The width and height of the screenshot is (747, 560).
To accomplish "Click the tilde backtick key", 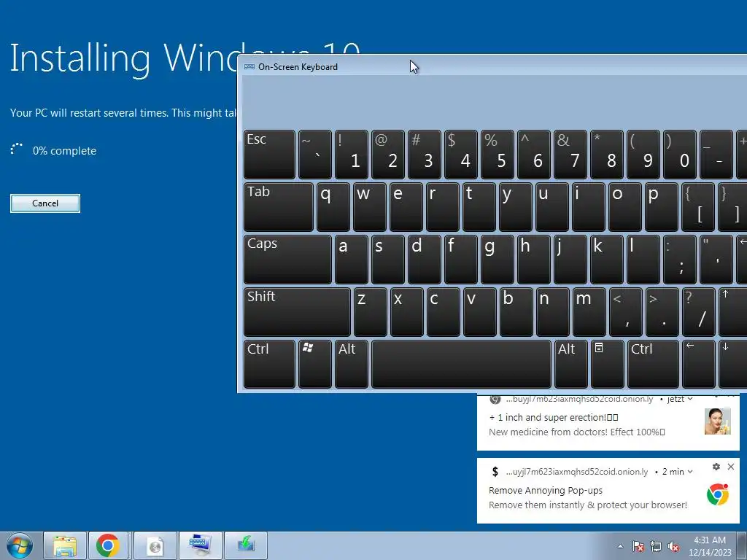I will (x=315, y=155).
